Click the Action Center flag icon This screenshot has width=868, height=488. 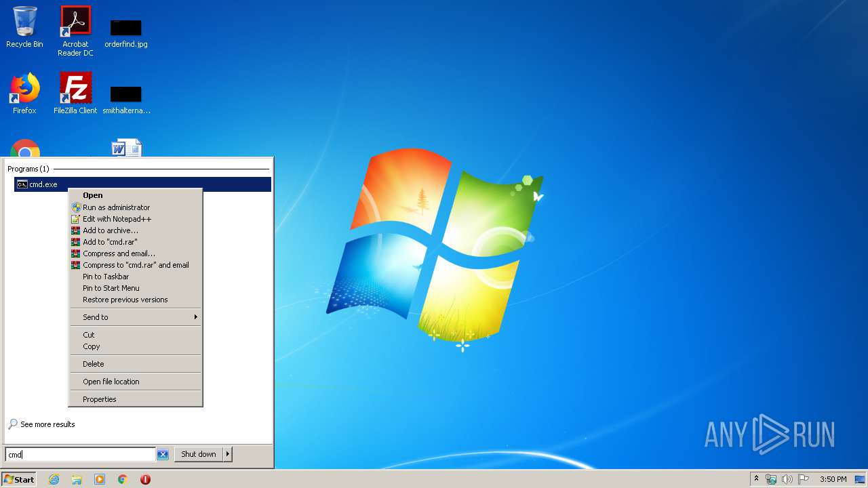coord(804,479)
